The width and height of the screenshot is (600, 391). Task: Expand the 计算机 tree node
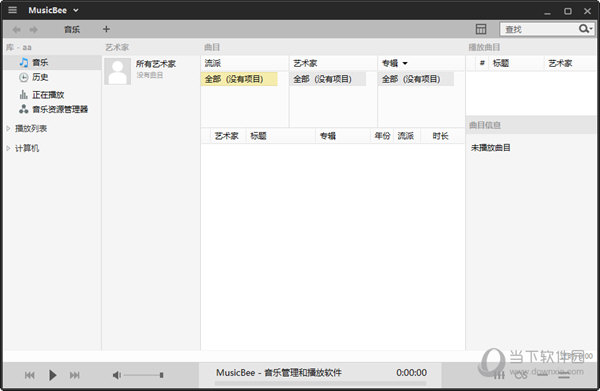pos(8,148)
